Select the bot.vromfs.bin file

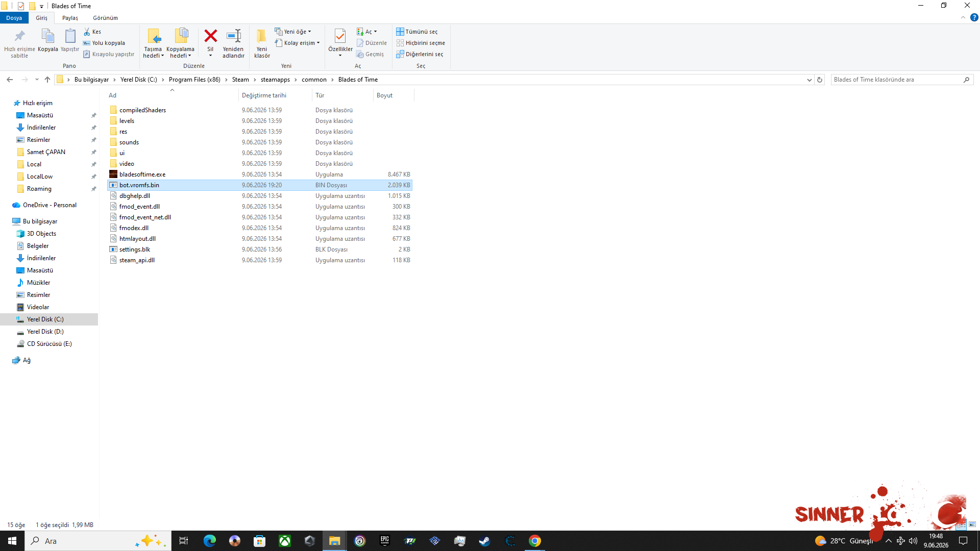pos(260,185)
